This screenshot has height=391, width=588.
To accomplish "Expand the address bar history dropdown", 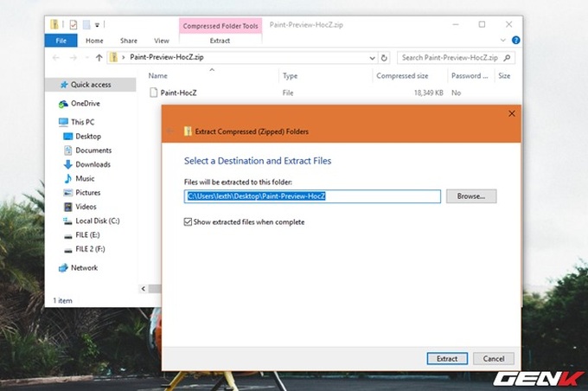I will point(372,58).
